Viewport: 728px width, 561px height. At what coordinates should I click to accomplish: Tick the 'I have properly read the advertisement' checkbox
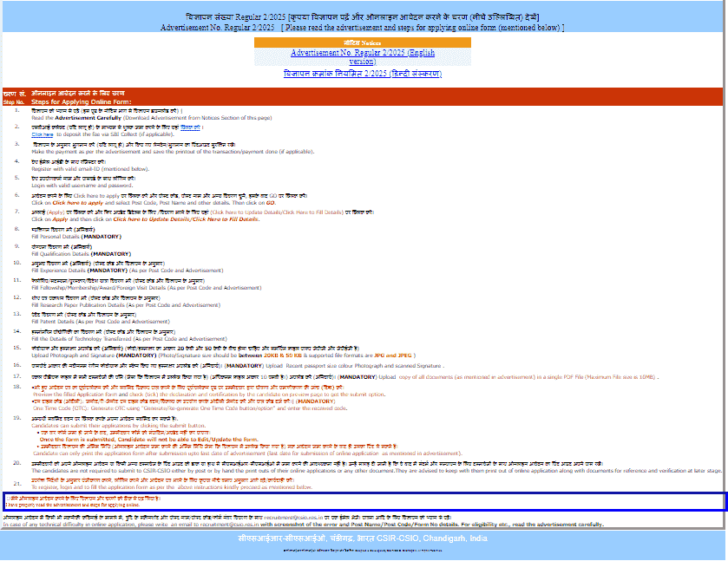(x=7, y=499)
